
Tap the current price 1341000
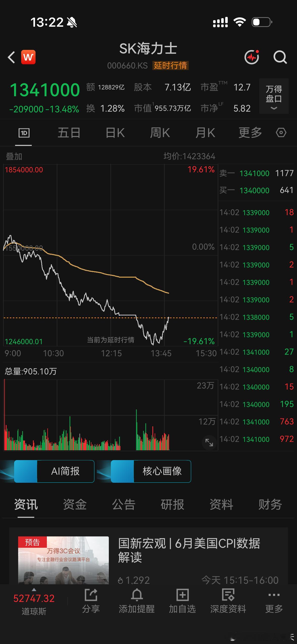pos(45,90)
